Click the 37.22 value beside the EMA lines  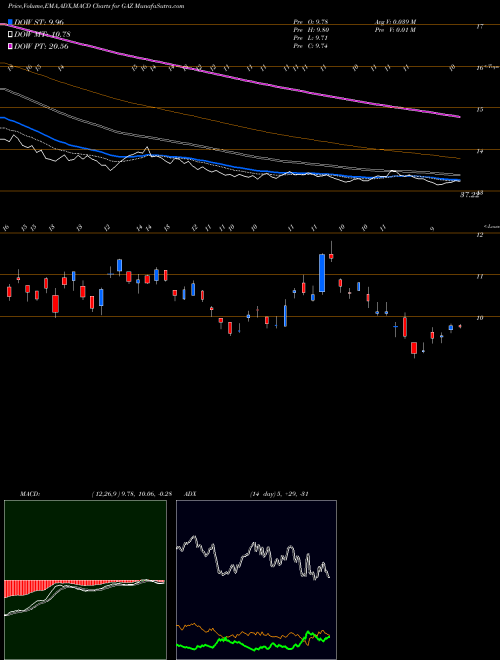(469, 195)
